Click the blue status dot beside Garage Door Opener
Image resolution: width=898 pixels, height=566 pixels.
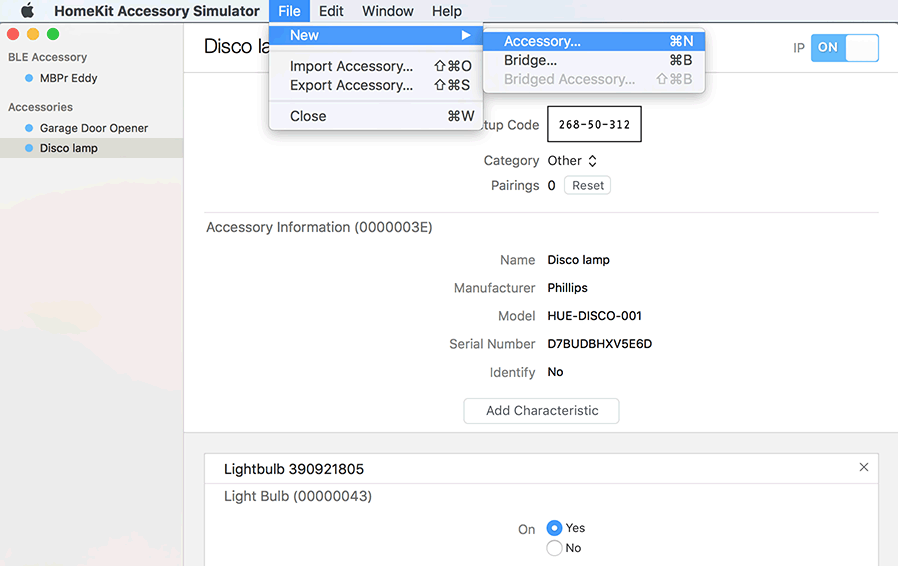[29, 128]
